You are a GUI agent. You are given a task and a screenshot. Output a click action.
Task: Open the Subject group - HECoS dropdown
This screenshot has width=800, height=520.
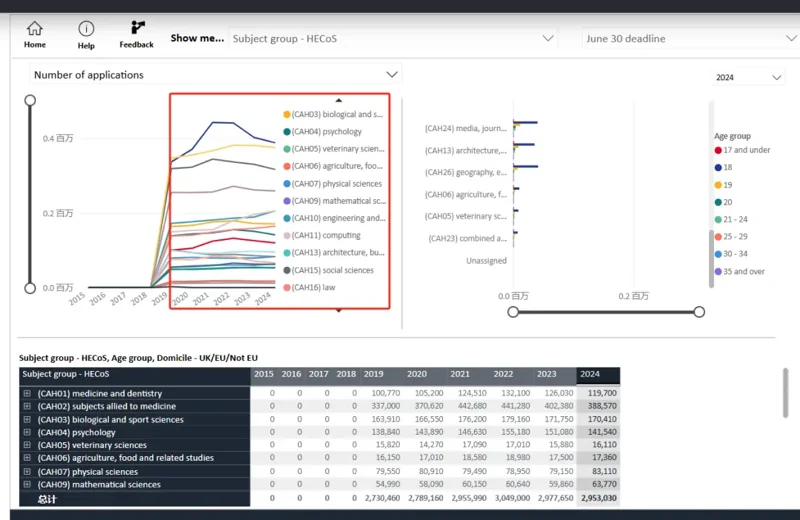(x=393, y=39)
